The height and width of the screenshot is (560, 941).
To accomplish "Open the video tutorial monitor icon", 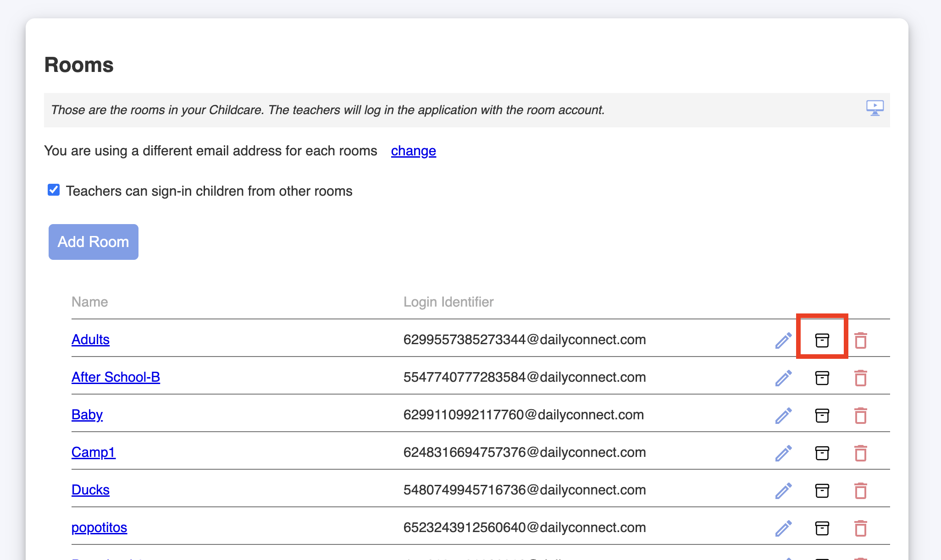I will [x=875, y=108].
